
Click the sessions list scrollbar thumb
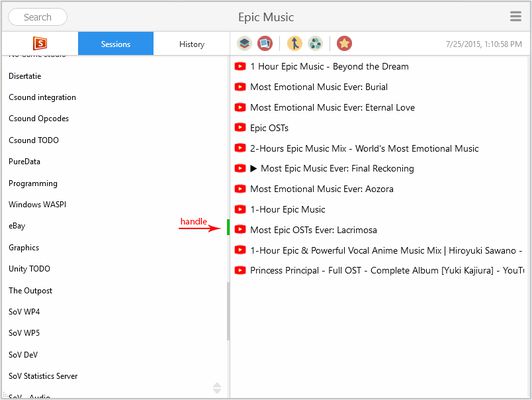click(228, 310)
